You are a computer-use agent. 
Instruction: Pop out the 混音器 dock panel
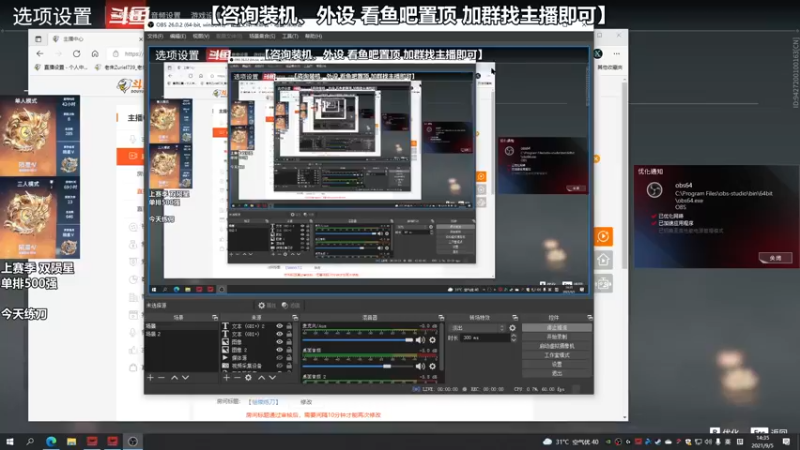(x=441, y=317)
